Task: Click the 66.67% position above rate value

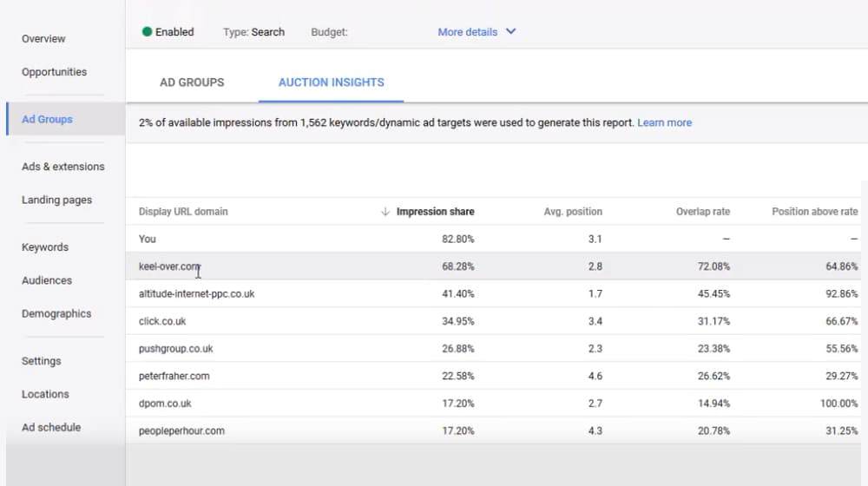Action: click(x=841, y=321)
